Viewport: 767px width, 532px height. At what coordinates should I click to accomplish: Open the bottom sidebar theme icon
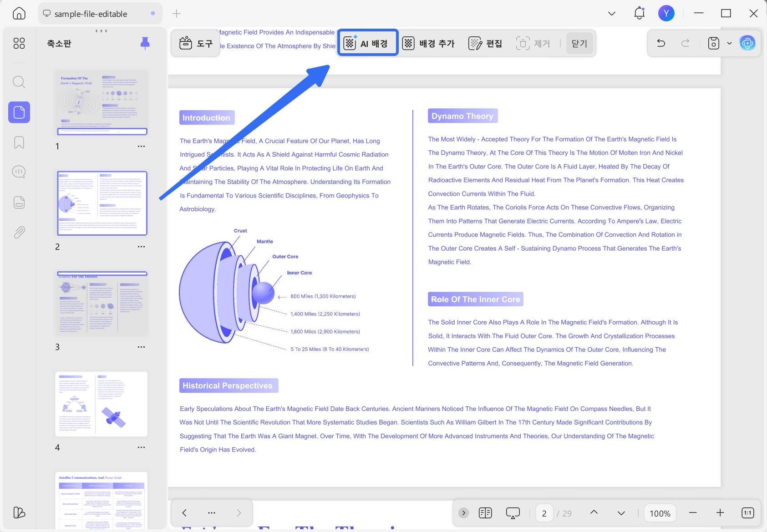click(19, 512)
